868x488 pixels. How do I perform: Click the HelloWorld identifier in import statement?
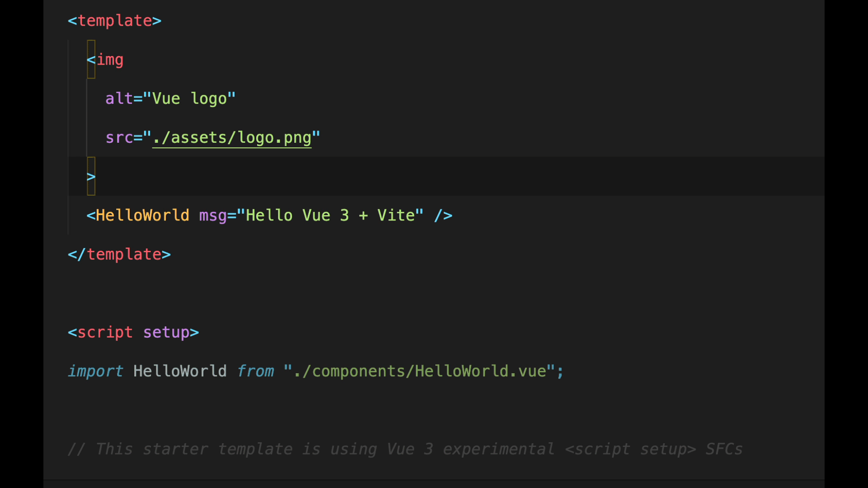coord(180,371)
